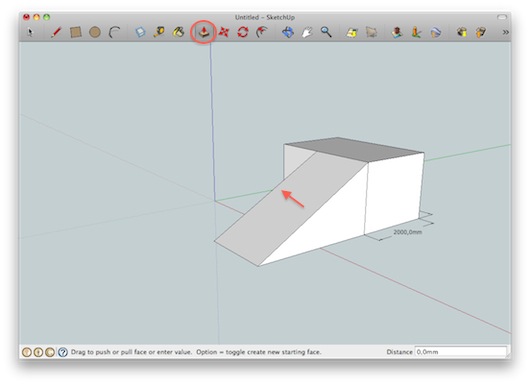Activate the Arc tool
Screen dimensions: 530x384
point(115,32)
